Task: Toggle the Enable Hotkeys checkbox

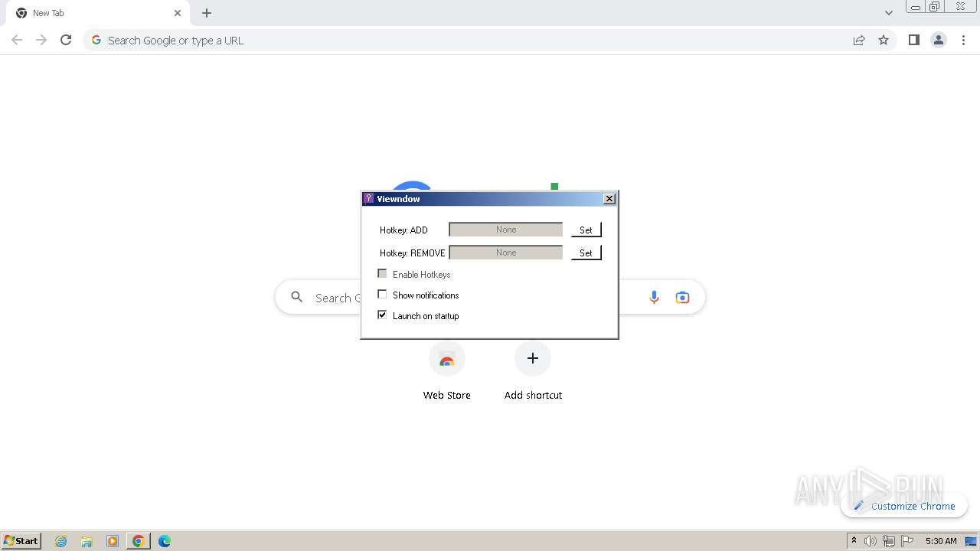Action: 382,274
